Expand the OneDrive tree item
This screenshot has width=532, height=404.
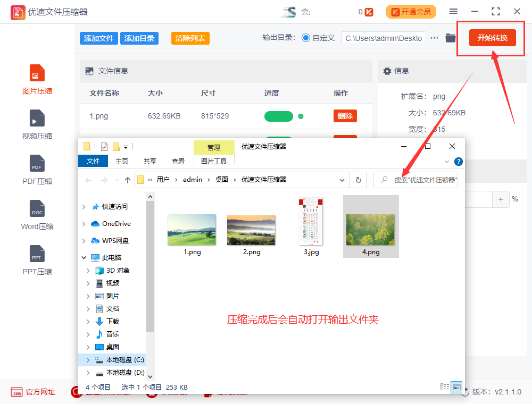[84, 223]
